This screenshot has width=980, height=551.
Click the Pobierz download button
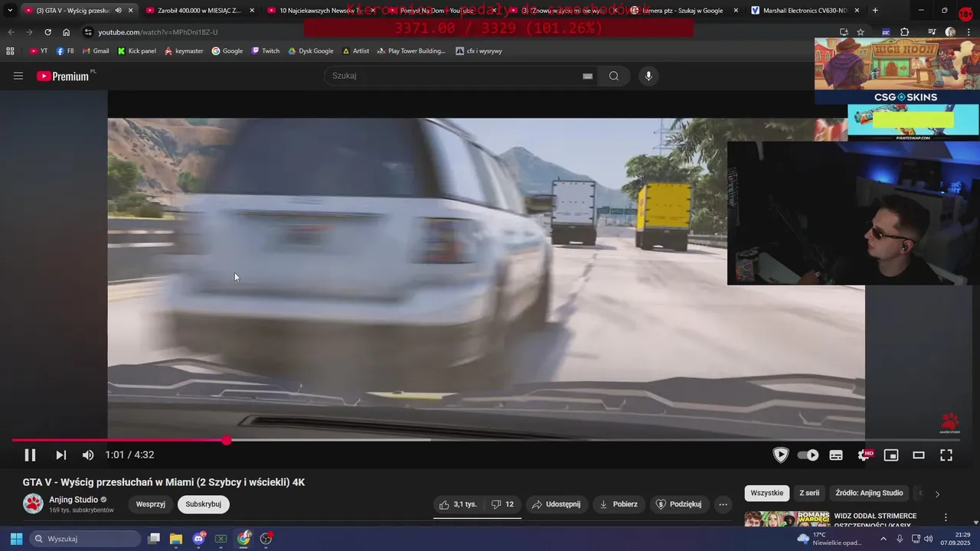(x=619, y=504)
